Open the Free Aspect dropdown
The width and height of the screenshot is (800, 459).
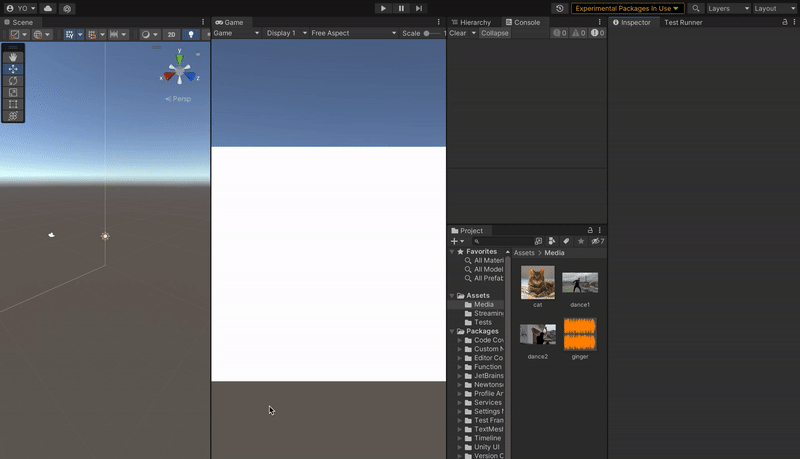click(x=354, y=33)
